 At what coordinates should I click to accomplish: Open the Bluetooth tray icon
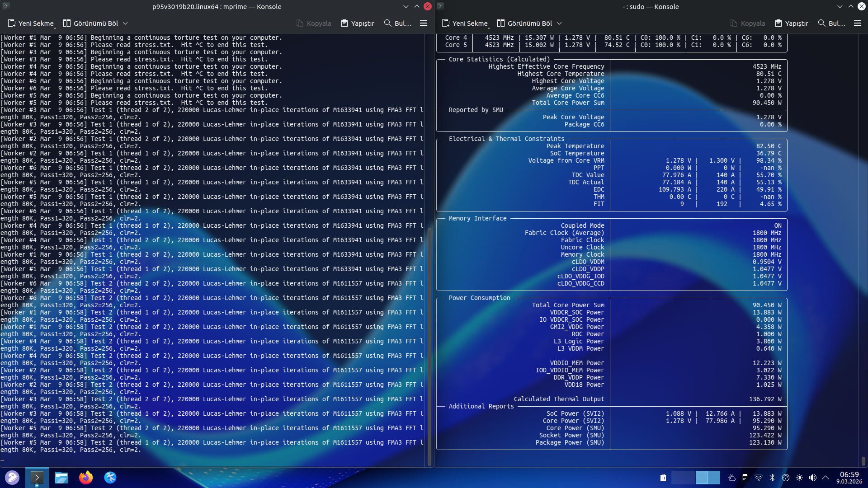[x=772, y=478]
